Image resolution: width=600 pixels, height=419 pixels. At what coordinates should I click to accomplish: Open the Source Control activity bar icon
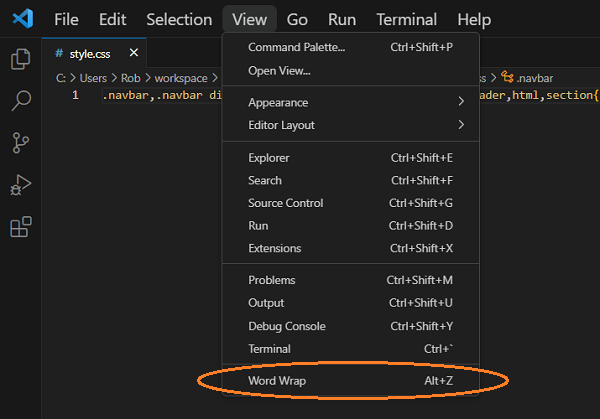tap(21, 143)
